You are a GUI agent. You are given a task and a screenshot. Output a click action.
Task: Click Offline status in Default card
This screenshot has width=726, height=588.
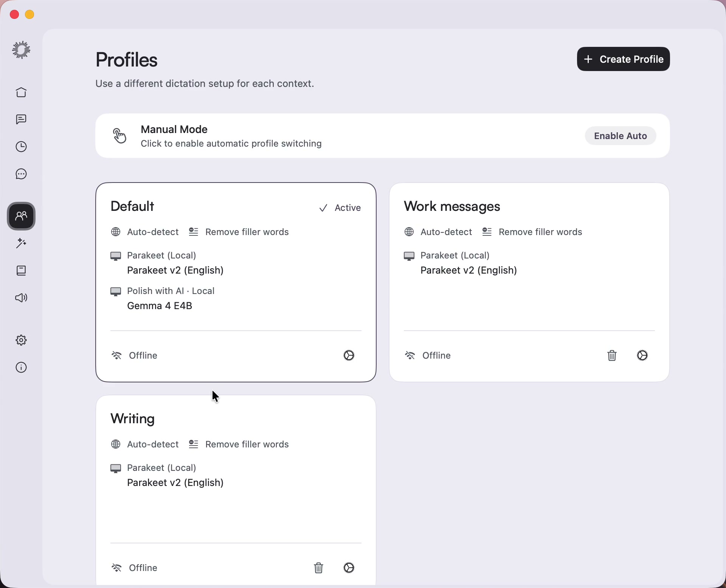tap(135, 356)
